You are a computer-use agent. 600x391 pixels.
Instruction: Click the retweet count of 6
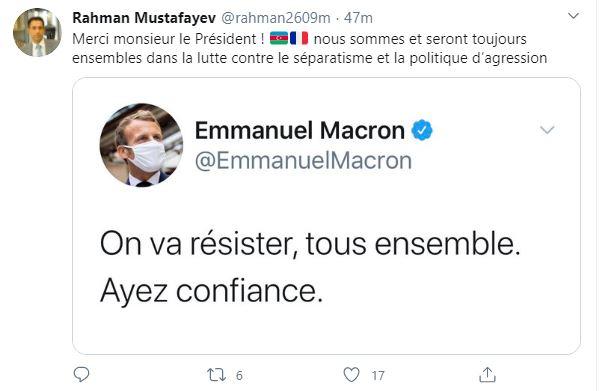pos(239,376)
